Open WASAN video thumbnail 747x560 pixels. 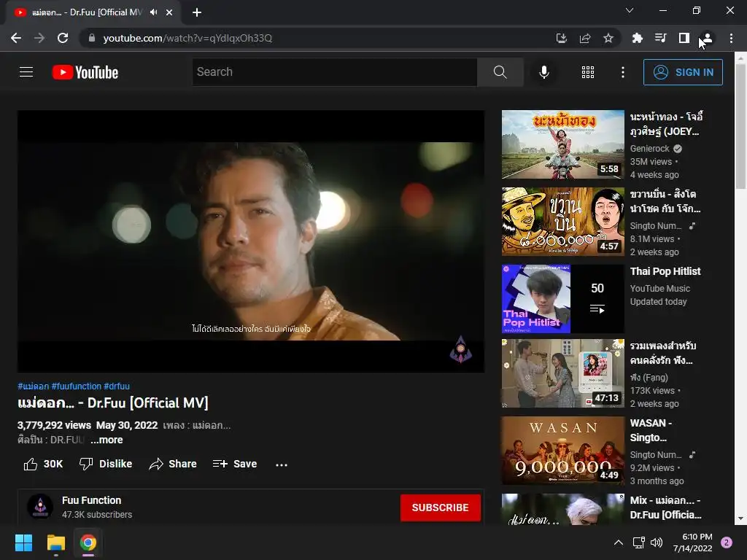click(562, 451)
